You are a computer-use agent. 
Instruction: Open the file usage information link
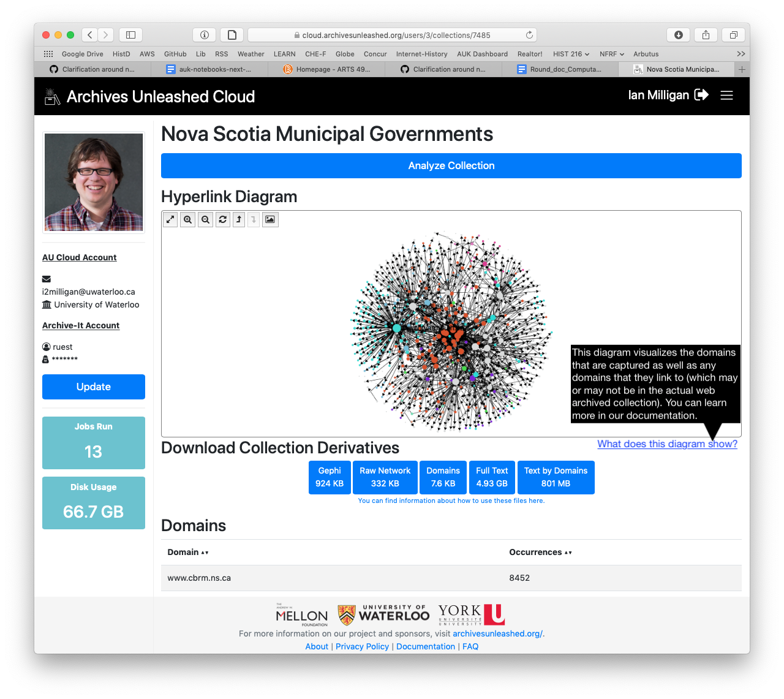(x=451, y=501)
